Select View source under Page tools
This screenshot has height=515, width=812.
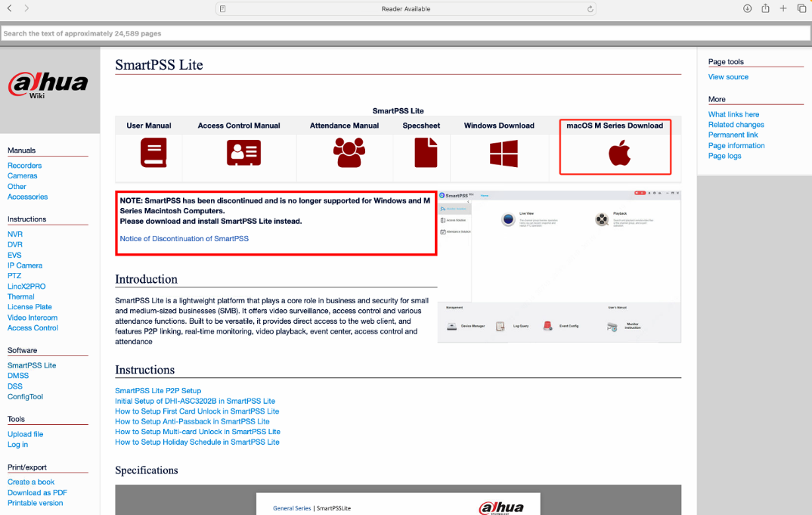pos(728,77)
